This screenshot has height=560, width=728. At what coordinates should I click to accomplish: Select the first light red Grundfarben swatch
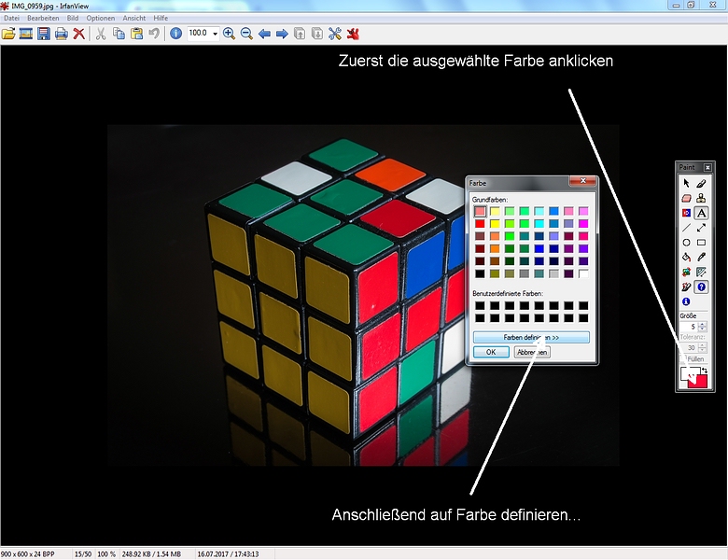pos(480,211)
